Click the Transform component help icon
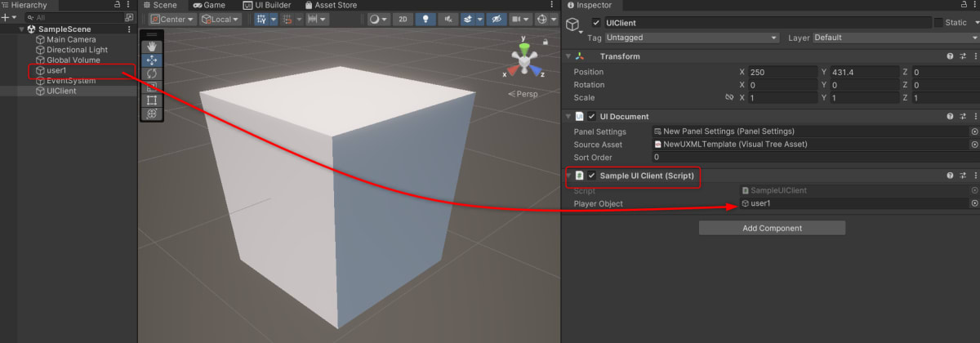The height and width of the screenshot is (343, 980). click(x=950, y=56)
